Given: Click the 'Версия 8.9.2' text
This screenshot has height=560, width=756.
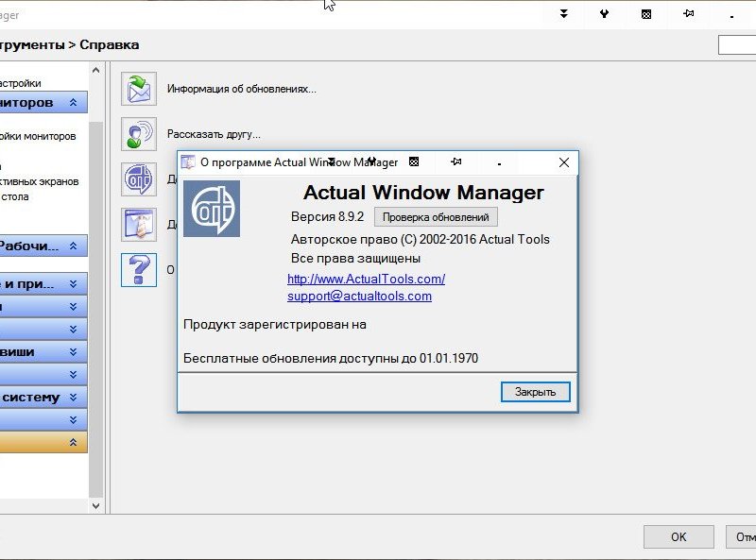Looking at the screenshot, I should pos(327,217).
